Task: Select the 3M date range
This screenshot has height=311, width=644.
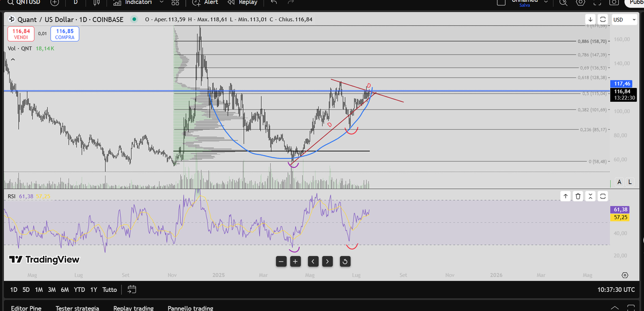Action: (x=52, y=290)
